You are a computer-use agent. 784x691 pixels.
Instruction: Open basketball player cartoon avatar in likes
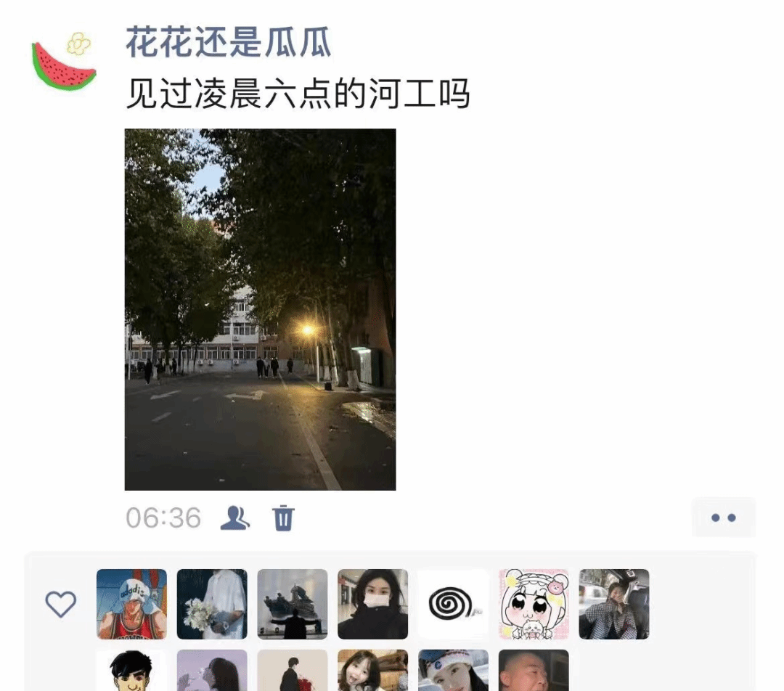pyautogui.click(x=131, y=604)
